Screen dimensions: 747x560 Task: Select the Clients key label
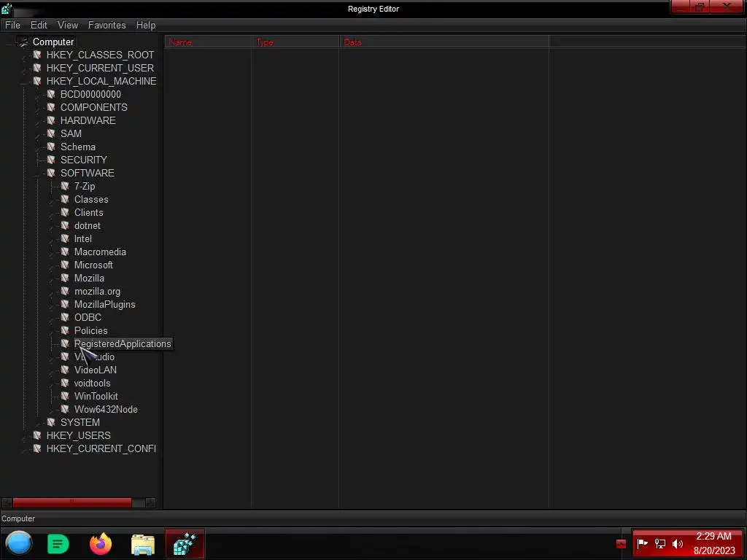[x=88, y=212]
